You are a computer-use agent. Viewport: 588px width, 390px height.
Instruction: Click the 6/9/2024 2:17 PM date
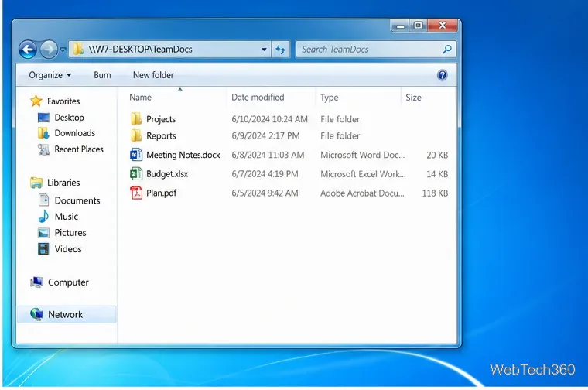265,135
